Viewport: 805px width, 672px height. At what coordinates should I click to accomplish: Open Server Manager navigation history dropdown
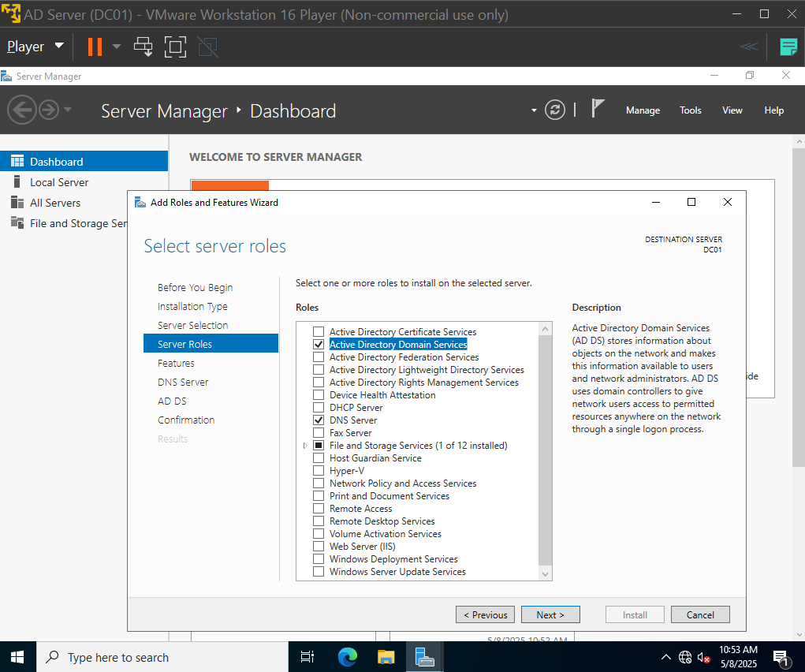tap(68, 110)
